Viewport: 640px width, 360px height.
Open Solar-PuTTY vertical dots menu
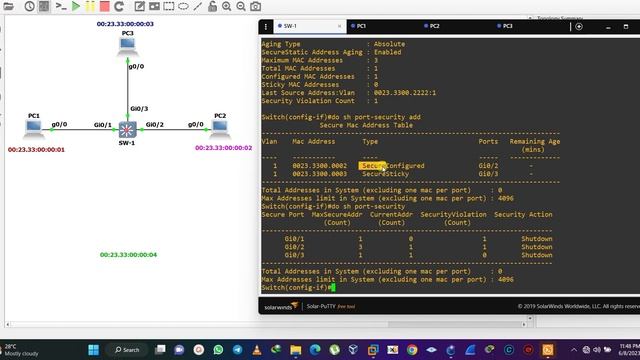coord(266,27)
